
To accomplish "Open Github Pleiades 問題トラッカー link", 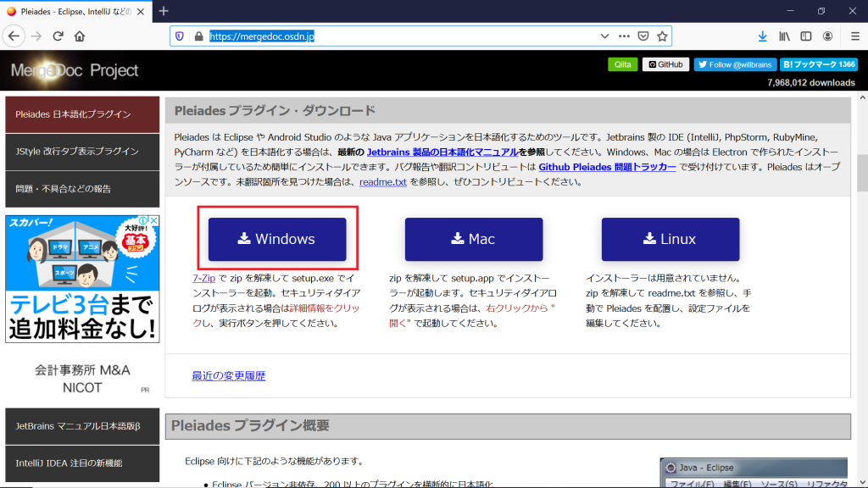I will click(x=607, y=167).
